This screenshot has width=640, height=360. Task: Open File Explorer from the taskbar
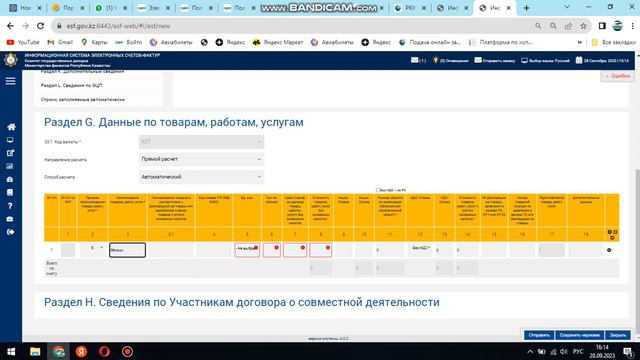(35, 351)
